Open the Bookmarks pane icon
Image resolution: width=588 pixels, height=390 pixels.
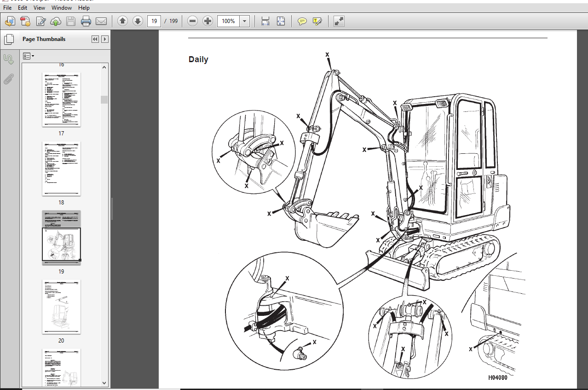(8, 59)
